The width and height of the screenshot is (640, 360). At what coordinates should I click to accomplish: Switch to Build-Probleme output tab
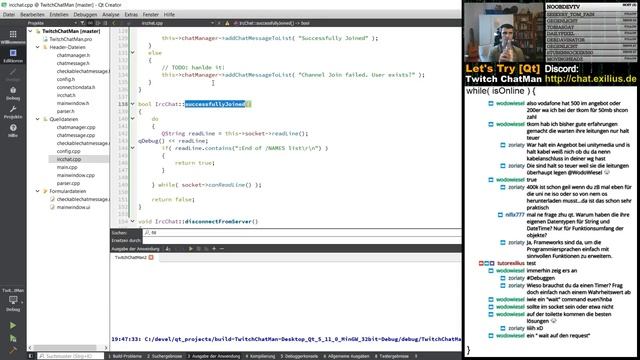125,356
